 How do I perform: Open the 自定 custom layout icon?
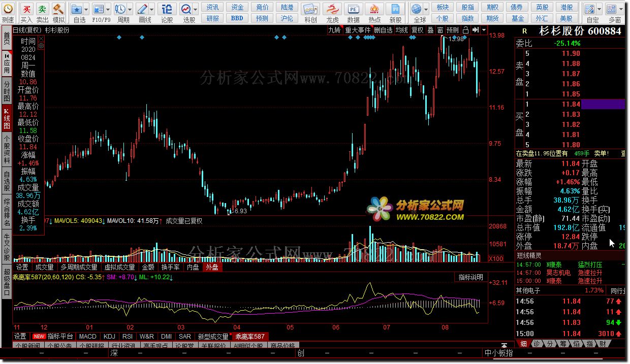point(590,9)
